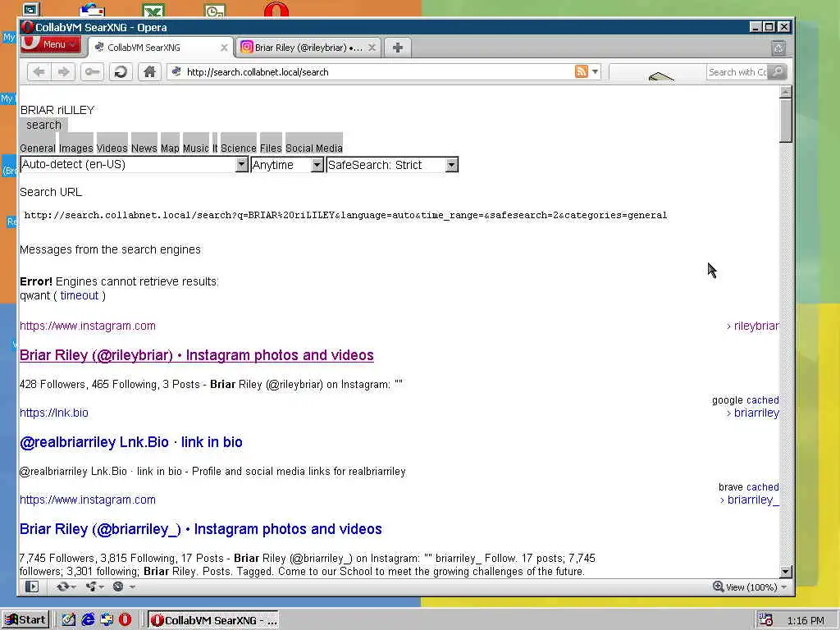840x630 pixels.
Task: Click the zoom magnifier icon next to View
Action: pos(718,587)
